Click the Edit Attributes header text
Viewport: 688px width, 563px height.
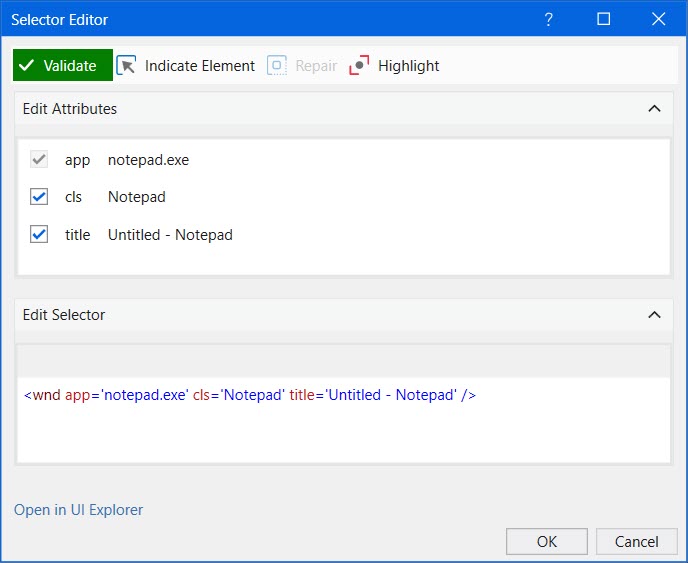tap(70, 109)
